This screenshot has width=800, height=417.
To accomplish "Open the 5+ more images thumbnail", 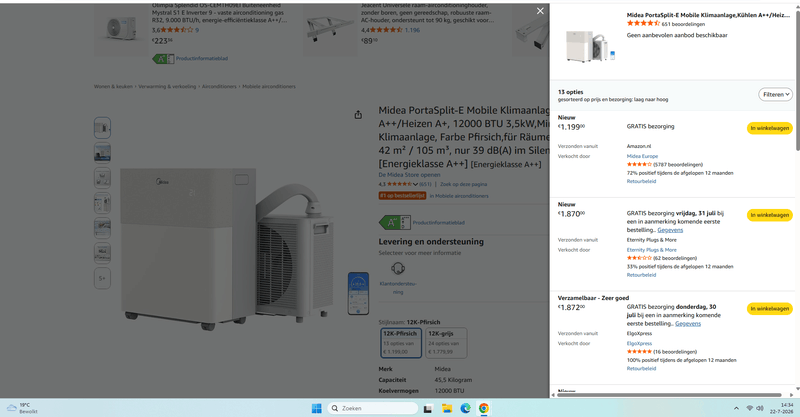I will click(x=102, y=278).
